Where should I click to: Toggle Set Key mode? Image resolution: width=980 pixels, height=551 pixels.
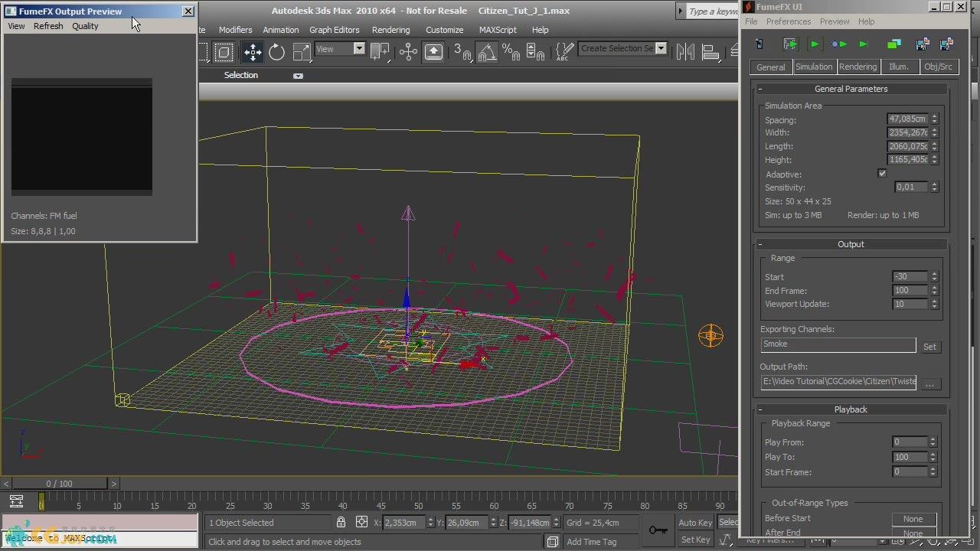[x=695, y=539]
